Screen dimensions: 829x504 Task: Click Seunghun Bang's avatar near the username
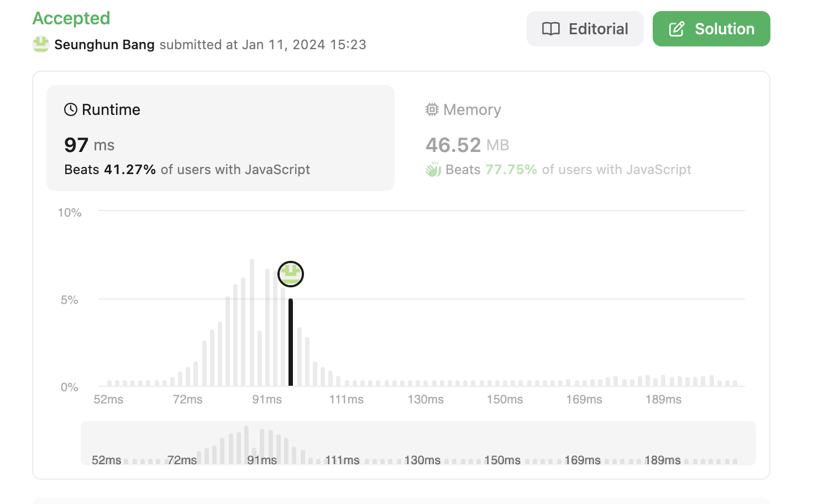41,44
